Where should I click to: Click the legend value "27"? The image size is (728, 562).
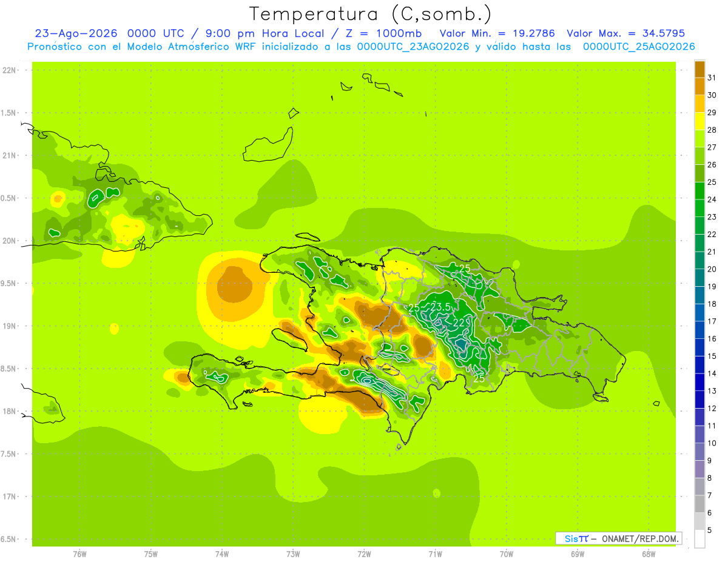coord(712,147)
